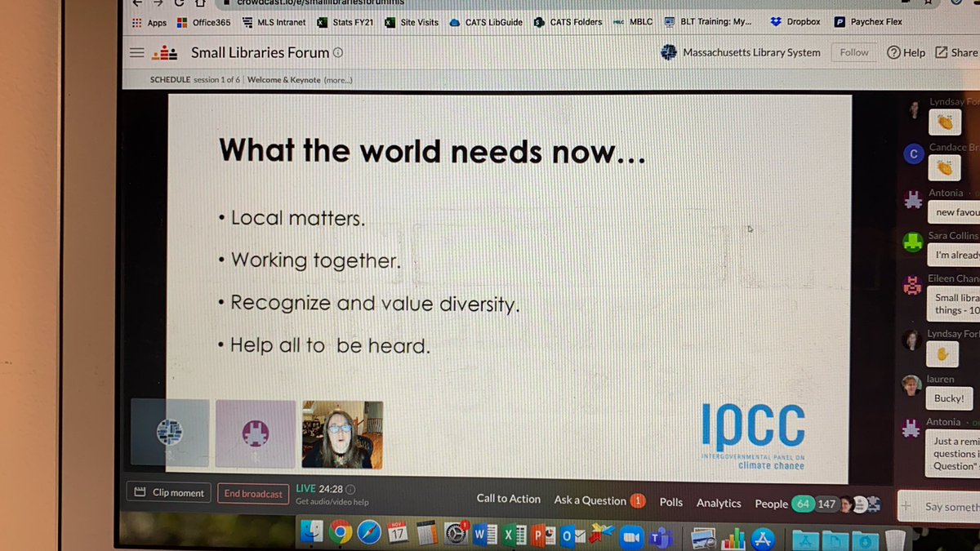
Task: Open the Office365 bookmark
Action: point(204,23)
